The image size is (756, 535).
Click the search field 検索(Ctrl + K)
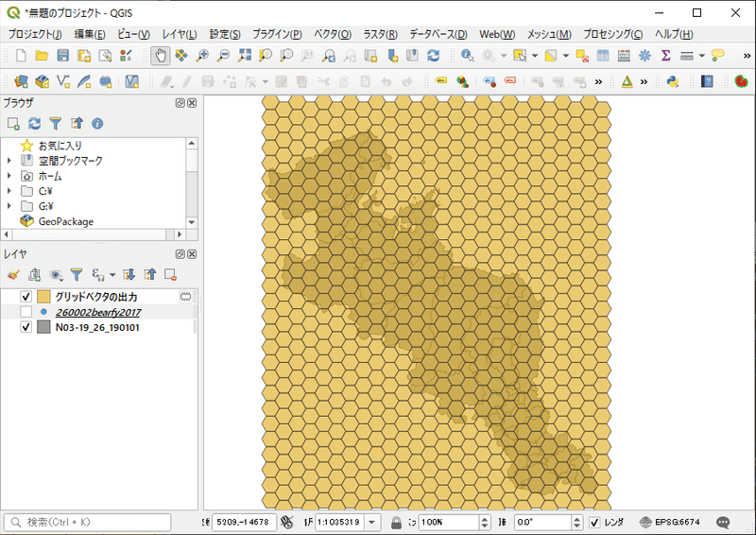[x=87, y=522]
